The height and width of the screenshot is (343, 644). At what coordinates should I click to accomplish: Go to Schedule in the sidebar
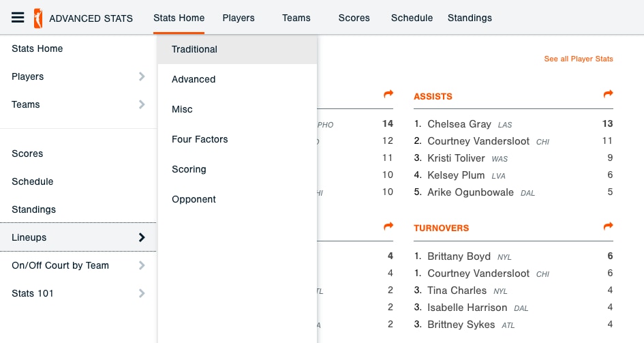(33, 181)
